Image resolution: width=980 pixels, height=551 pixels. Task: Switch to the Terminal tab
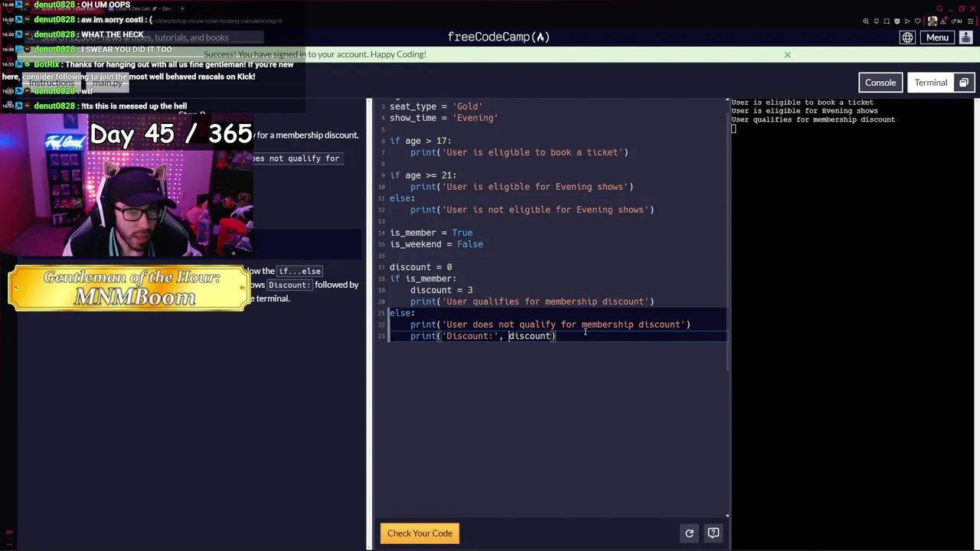pyautogui.click(x=930, y=83)
